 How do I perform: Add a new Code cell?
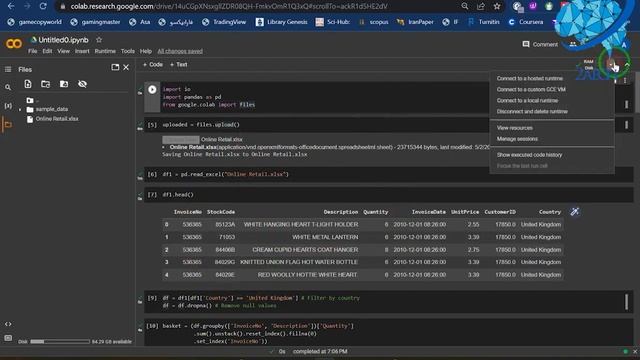tap(153, 64)
